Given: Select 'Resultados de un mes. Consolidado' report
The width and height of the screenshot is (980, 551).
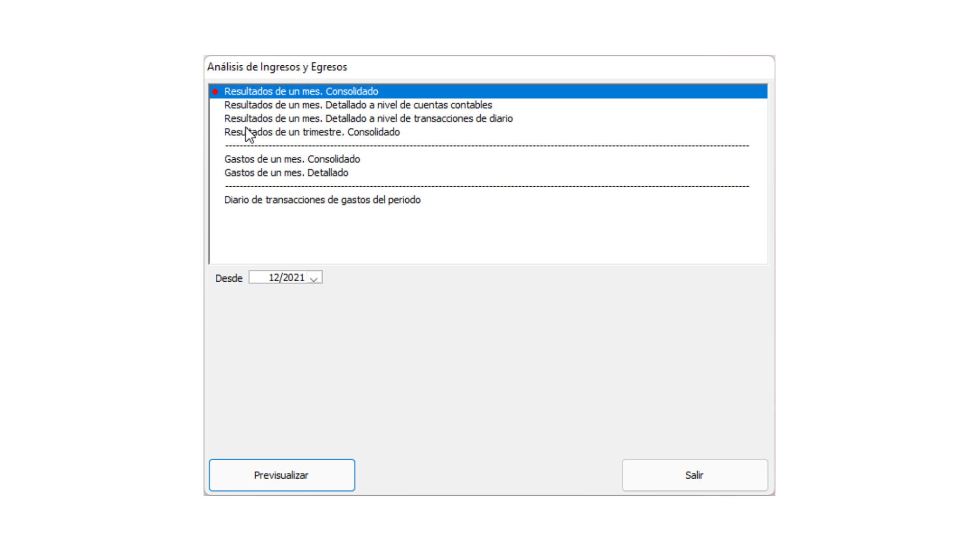Looking at the screenshot, I should click(x=301, y=92).
